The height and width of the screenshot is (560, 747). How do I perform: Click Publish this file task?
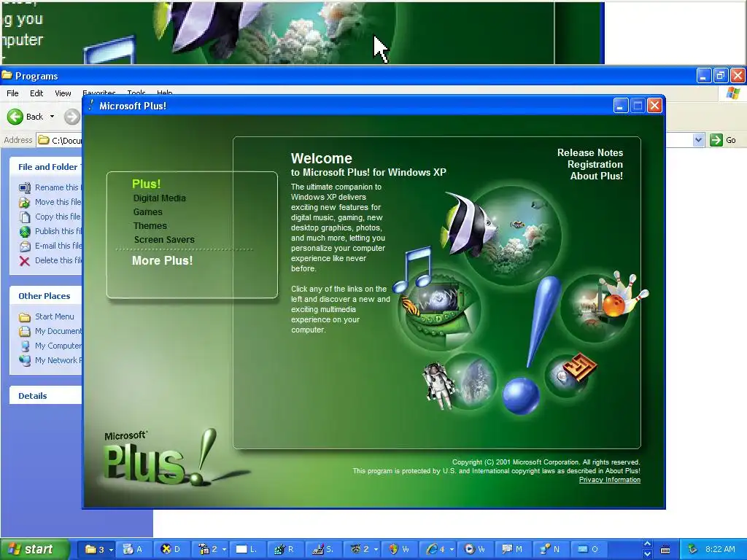pyautogui.click(x=49, y=231)
